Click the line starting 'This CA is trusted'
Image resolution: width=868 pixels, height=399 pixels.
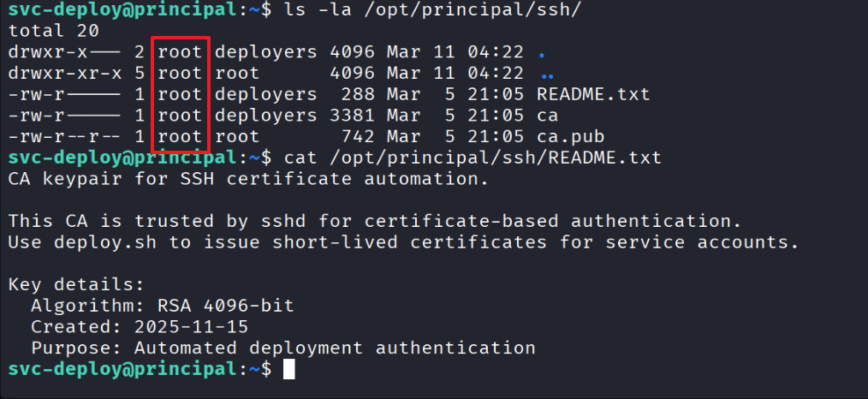[x=375, y=221]
